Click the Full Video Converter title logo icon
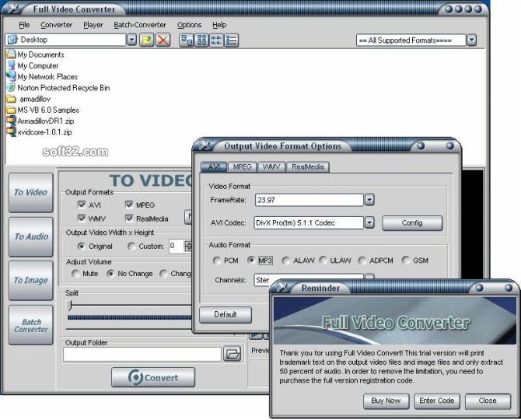 (13, 9)
